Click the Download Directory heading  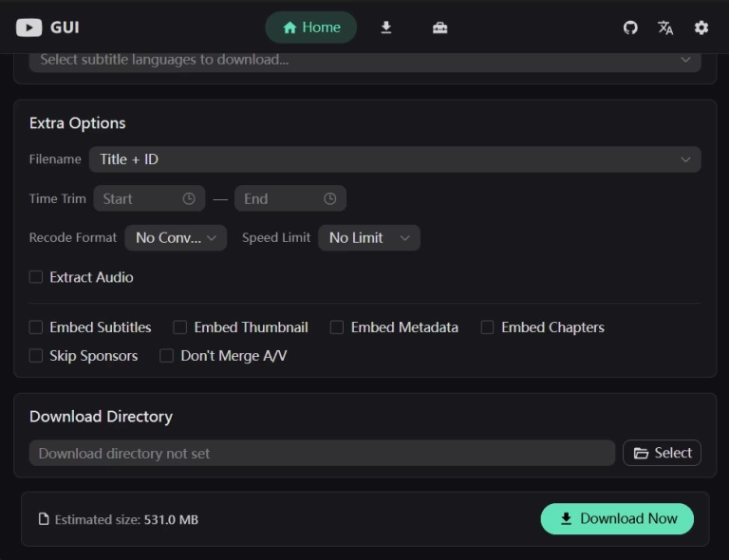coord(101,417)
